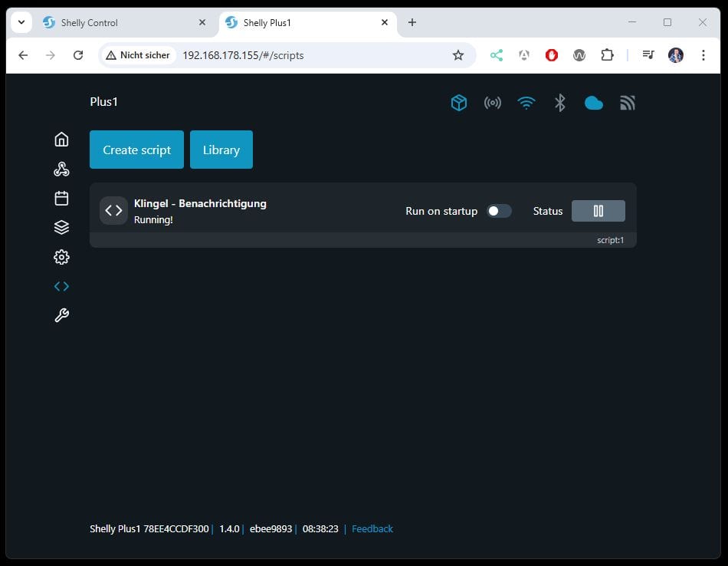Click the Bluetooth status icon
Image resolution: width=728 pixels, height=566 pixels.
(560, 103)
